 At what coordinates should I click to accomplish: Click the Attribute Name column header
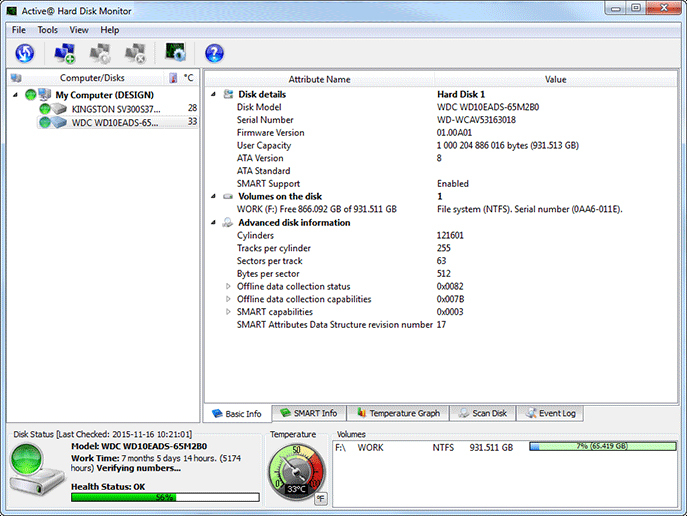click(319, 79)
